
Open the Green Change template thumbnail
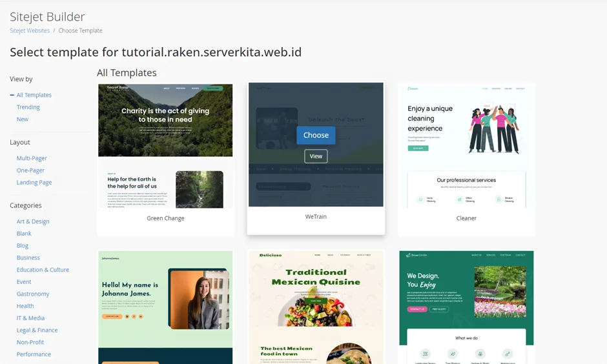point(165,146)
